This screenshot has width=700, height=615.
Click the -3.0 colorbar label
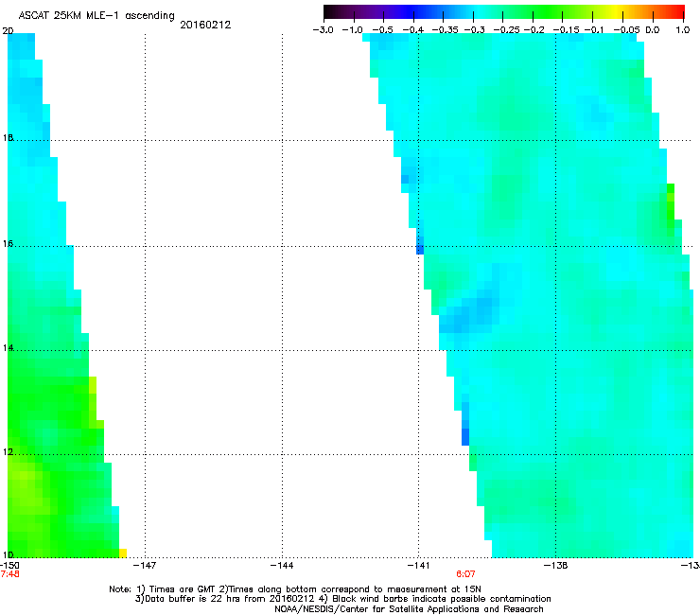click(323, 30)
